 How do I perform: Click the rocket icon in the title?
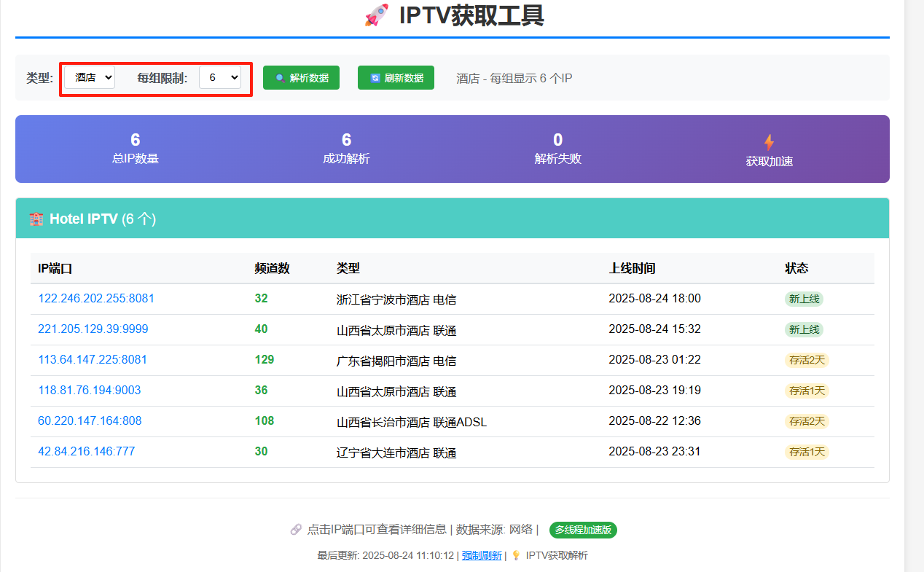(x=376, y=15)
